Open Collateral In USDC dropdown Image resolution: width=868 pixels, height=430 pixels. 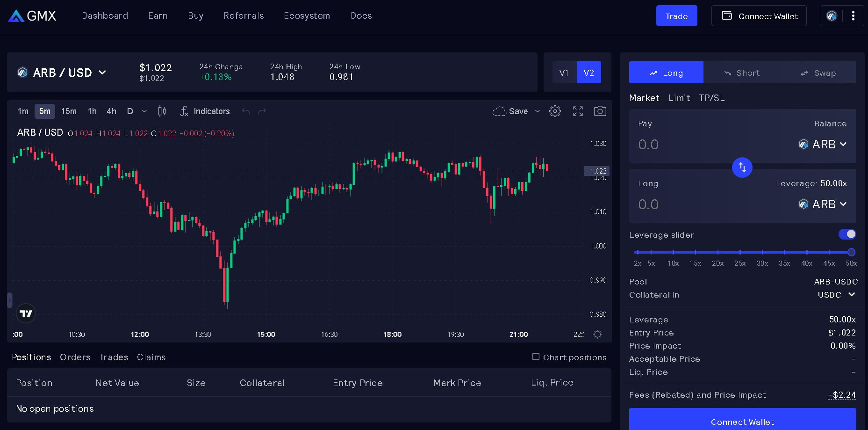pyautogui.click(x=836, y=295)
